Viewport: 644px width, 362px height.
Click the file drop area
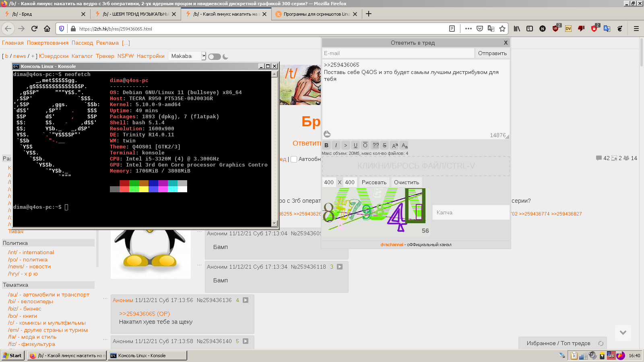[x=416, y=166]
